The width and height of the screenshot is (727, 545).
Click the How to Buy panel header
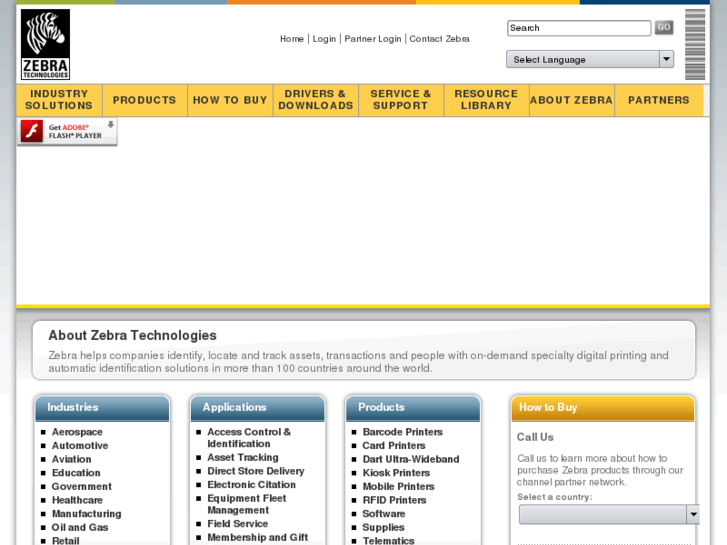click(x=603, y=408)
